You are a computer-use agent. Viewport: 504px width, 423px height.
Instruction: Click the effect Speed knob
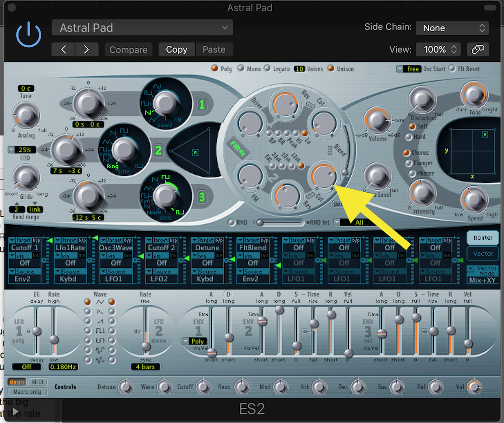[x=474, y=200]
